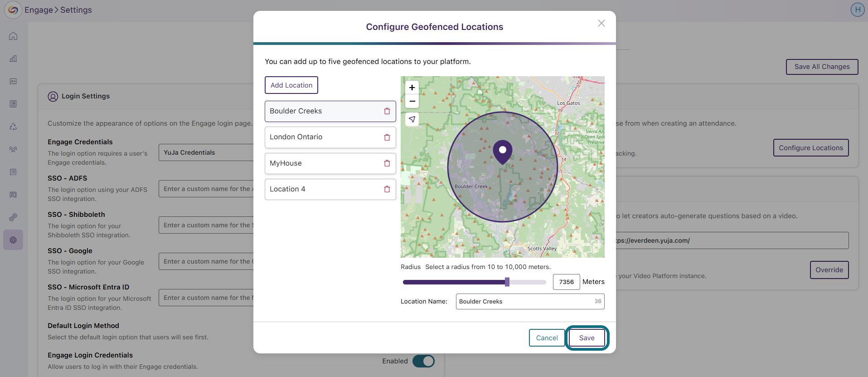Image resolution: width=868 pixels, height=377 pixels.
Task: Click the map location pin marker
Action: point(503,152)
